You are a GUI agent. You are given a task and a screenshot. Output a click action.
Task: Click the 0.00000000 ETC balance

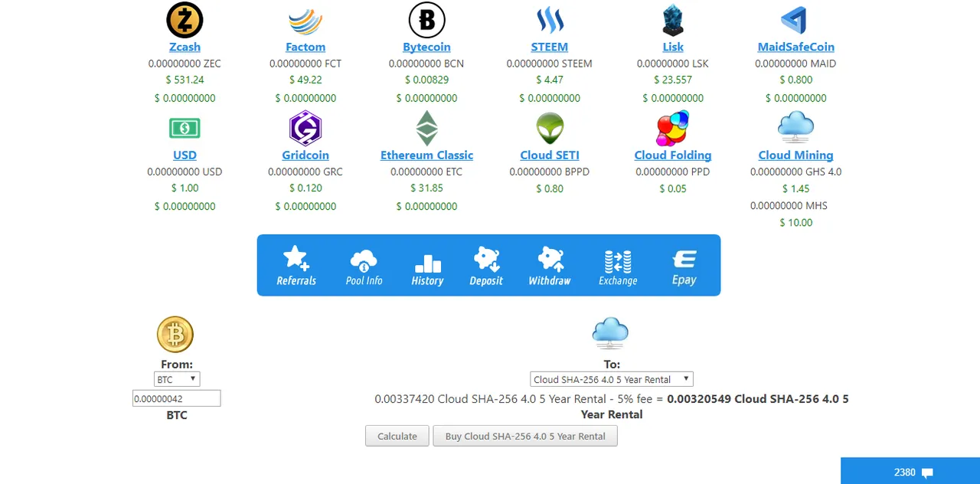(x=426, y=172)
